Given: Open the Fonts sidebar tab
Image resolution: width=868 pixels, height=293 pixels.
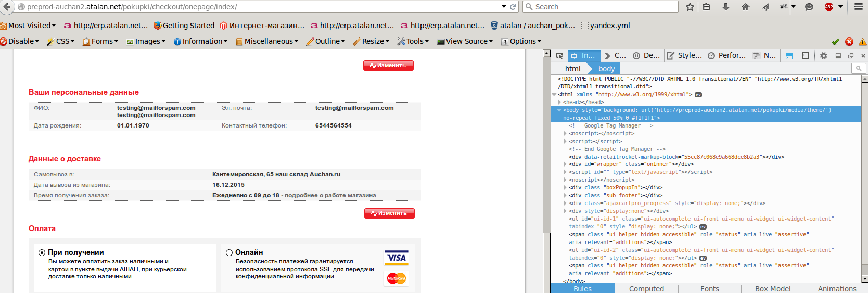Looking at the screenshot, I should [x=710, y=288].
